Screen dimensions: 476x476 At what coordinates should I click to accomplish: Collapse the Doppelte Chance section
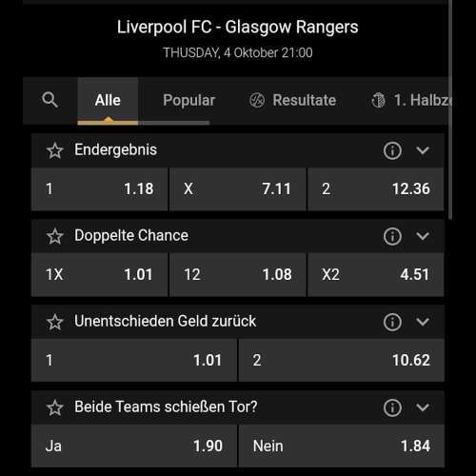tap(423, 236)
